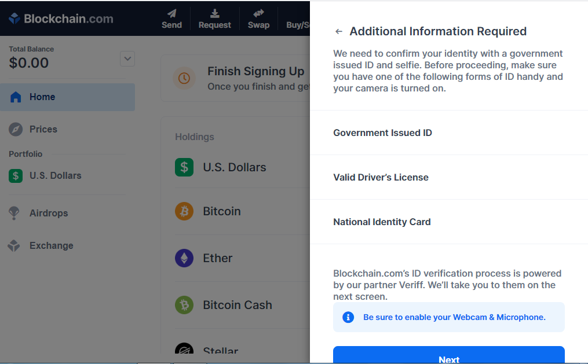Image resolution: width=588 pixels, height=364 pixels.
Task: Expand the Total Balance dropdown chevron
Action: click(x=127, y=59)
